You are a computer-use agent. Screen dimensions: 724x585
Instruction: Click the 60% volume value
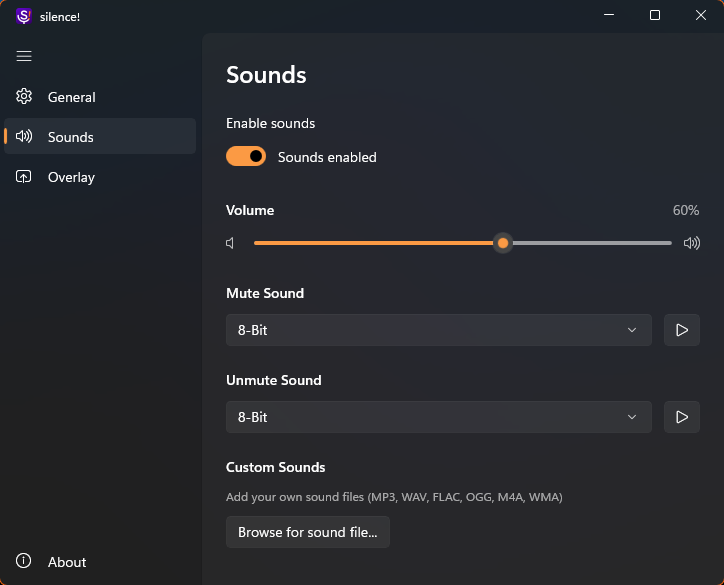tap(686, 210)
